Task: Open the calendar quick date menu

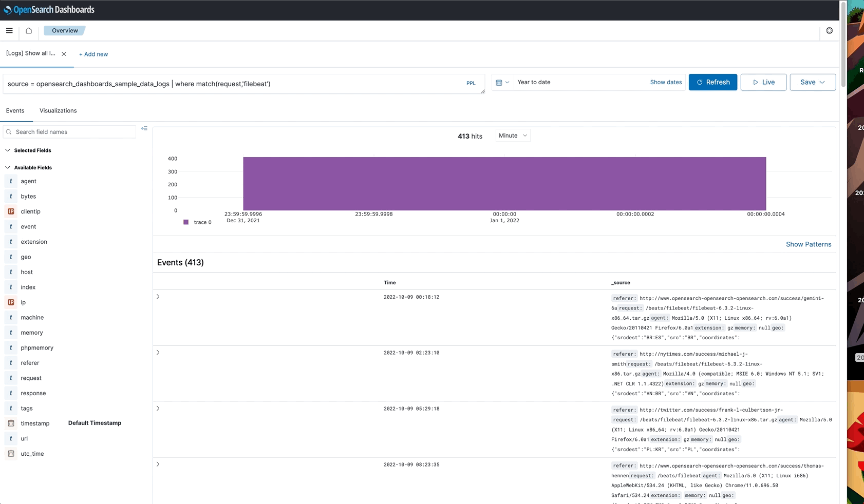Action: (502, 82)
